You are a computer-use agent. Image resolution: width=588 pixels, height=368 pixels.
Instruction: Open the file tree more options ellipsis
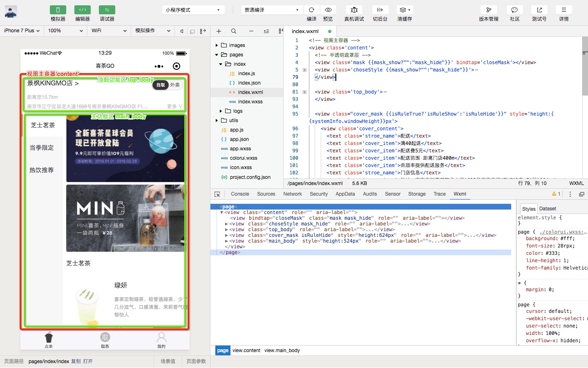[251, 31]
